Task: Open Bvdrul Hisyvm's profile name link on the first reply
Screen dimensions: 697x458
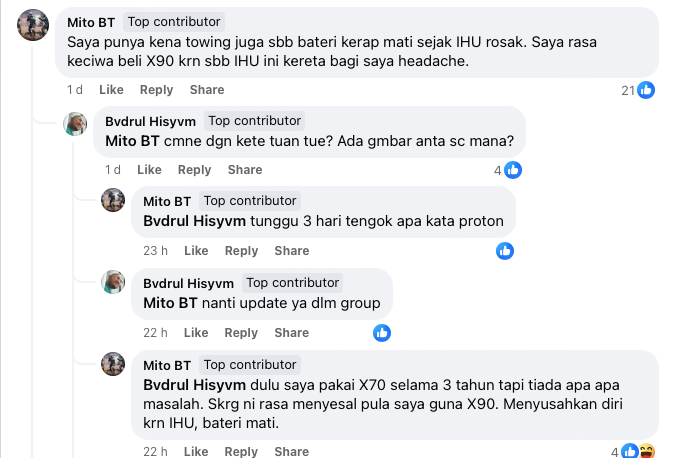Action: tap(150, 121)
